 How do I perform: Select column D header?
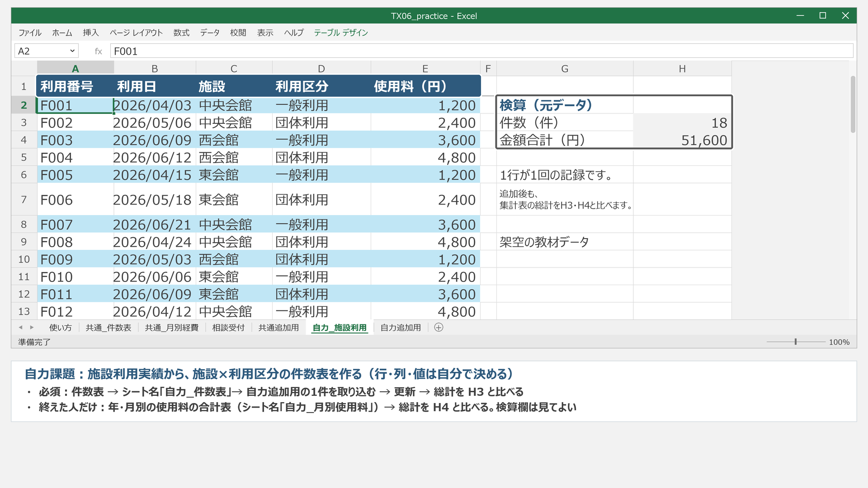[x=321, y=69]
